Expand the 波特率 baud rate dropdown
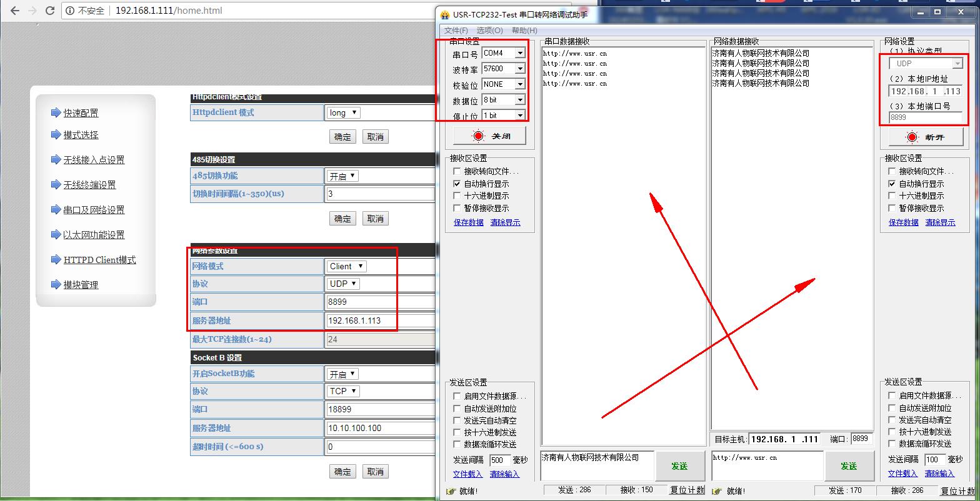Viewport: 980px width, 501px height. point(519,69)
